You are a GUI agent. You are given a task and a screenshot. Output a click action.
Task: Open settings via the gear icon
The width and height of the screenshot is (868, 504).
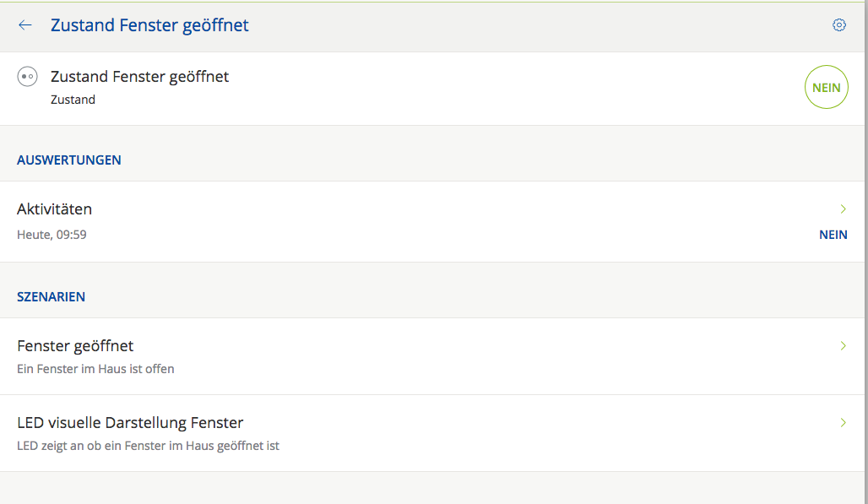(x=838, y=25)
